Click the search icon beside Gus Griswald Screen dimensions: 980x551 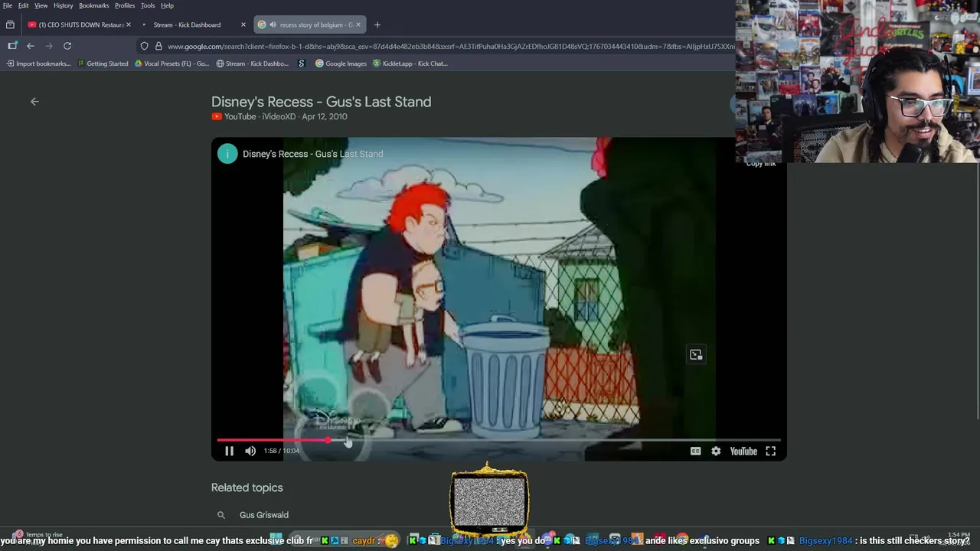[220, 515]
